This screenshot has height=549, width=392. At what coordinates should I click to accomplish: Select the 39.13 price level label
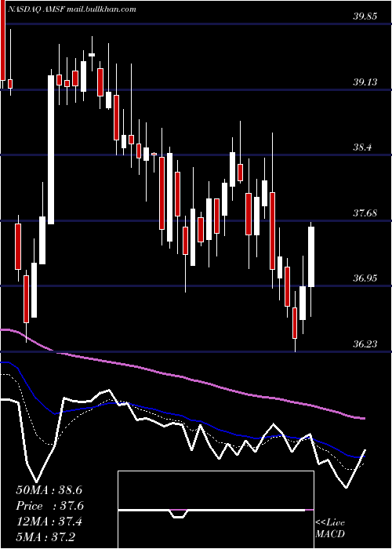click(x=365, y=82)
